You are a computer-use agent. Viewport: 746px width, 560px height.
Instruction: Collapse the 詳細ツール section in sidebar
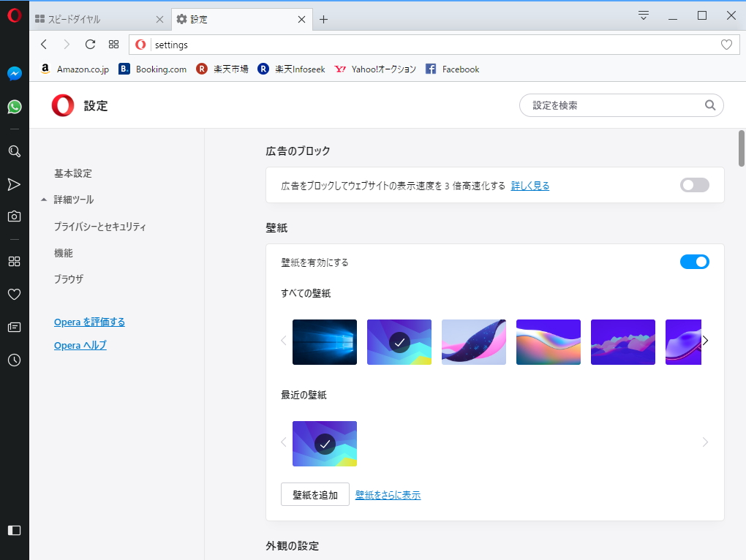[43, 199]
